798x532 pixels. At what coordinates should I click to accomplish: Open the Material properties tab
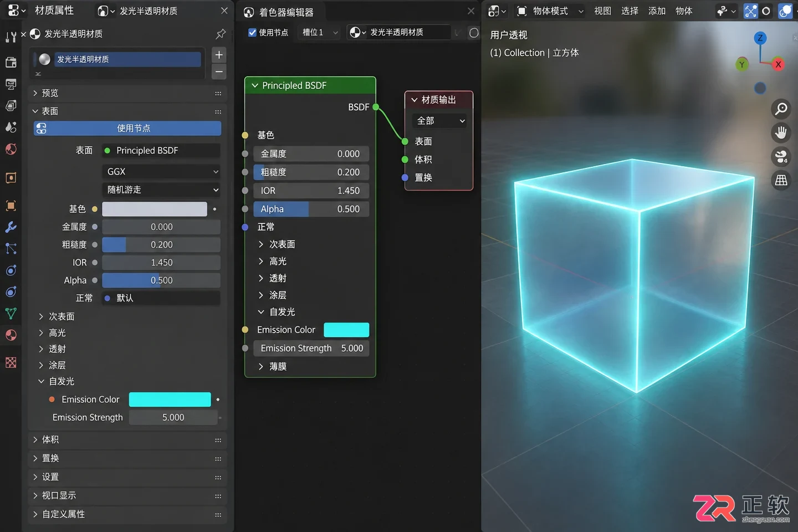[x=11, y=335]
